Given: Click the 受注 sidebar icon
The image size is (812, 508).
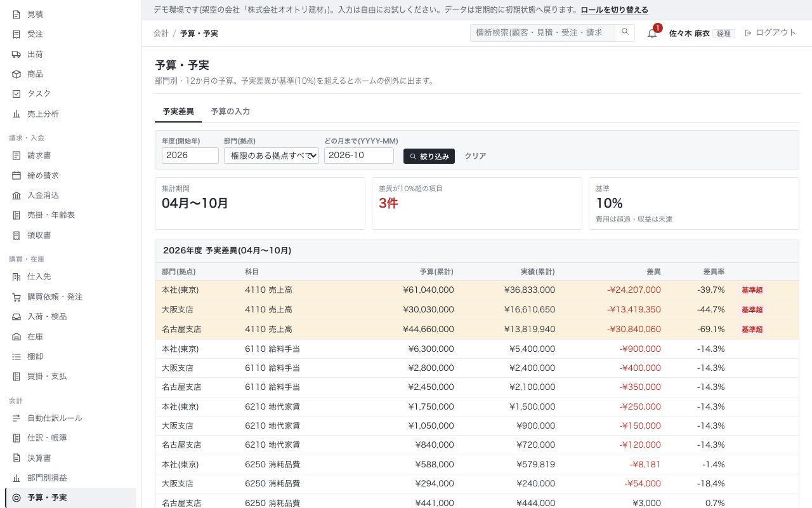Looking at the screenshot, I should tap(16, 34).
